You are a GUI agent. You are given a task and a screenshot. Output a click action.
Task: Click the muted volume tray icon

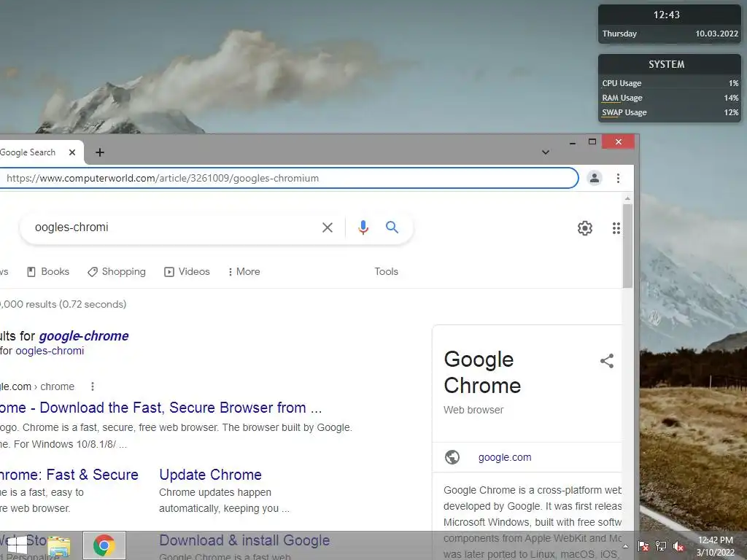[x=678, y=546]
